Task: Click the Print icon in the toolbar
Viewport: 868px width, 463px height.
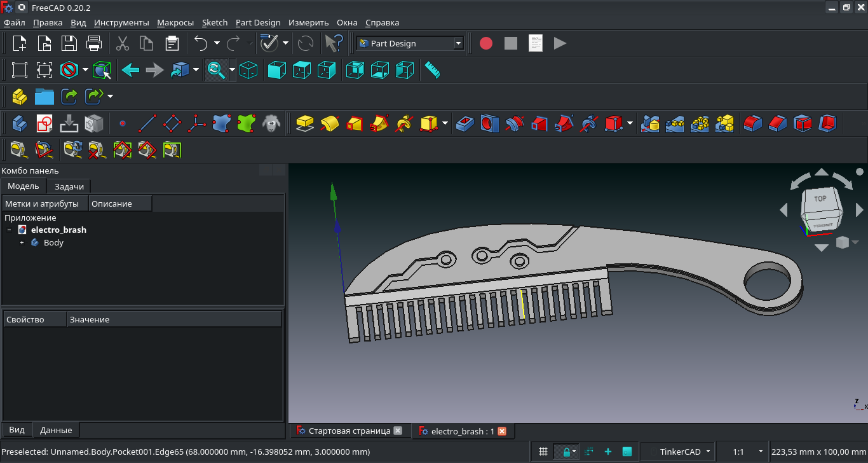Action: (94, 43)
